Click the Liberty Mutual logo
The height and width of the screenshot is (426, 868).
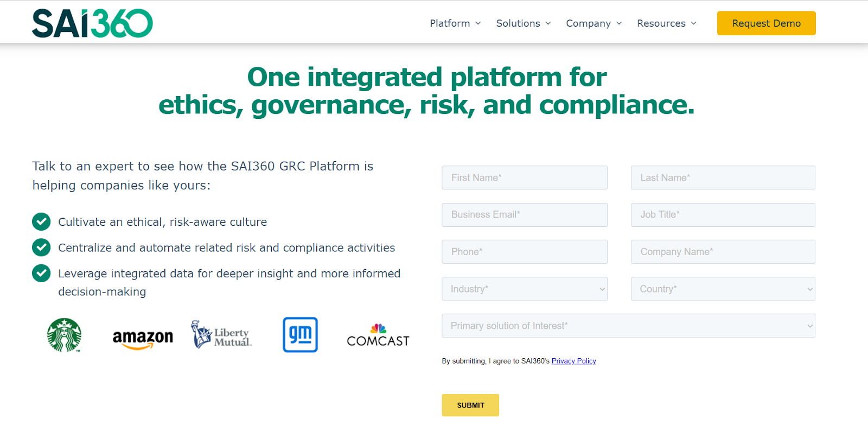221,335
